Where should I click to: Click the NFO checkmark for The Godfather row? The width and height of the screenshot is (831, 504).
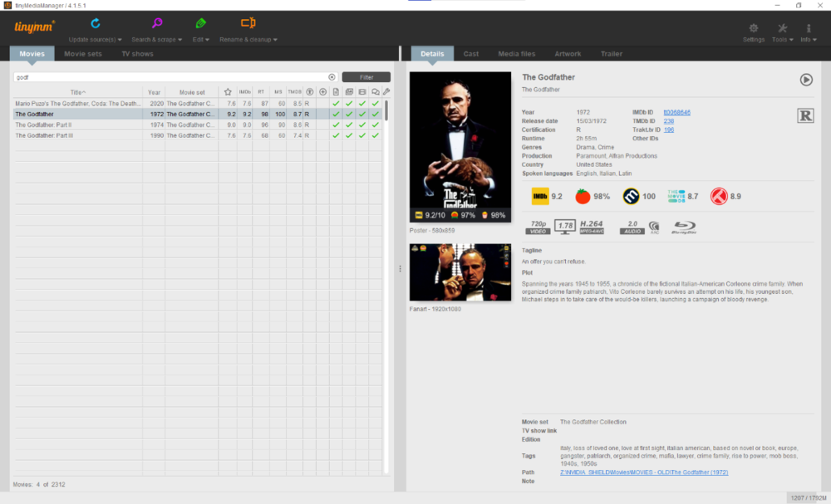coord(336,114)
